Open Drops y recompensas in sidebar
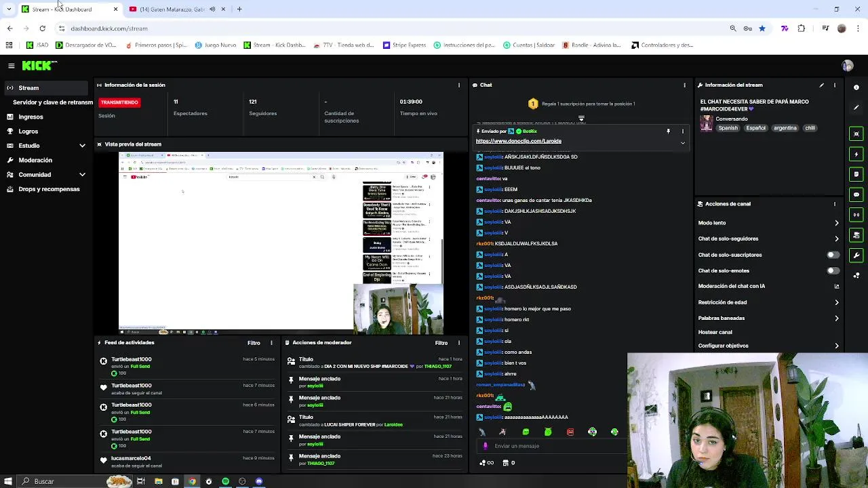 point(49,189)
